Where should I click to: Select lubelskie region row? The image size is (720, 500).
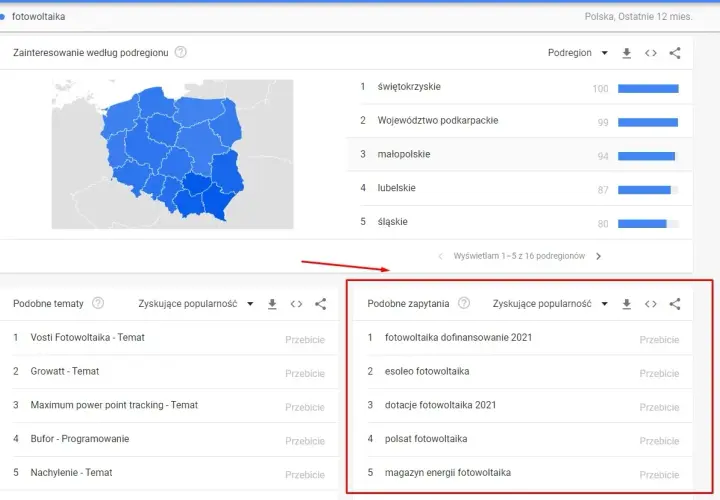tap(519, 189)
